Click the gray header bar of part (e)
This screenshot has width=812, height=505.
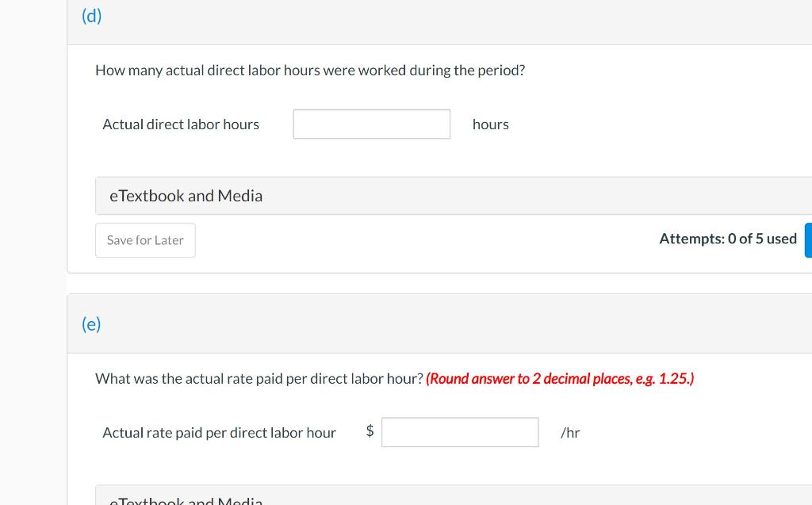(x=439, y=323)
